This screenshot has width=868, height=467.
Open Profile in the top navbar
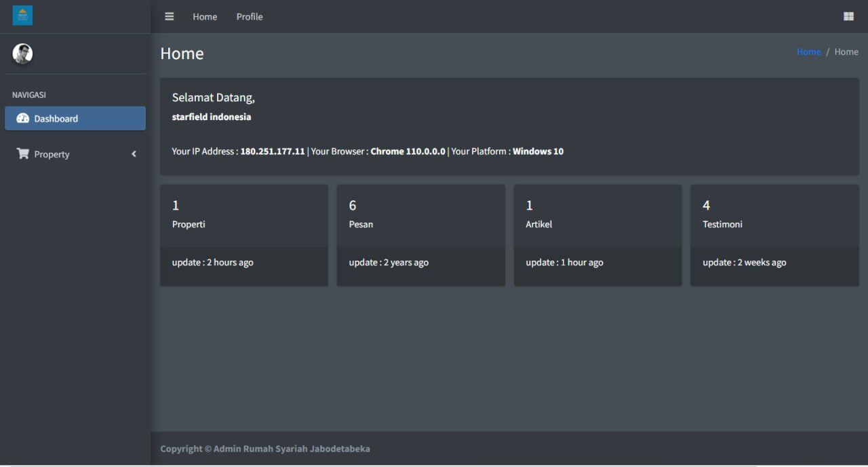point(250,16)
